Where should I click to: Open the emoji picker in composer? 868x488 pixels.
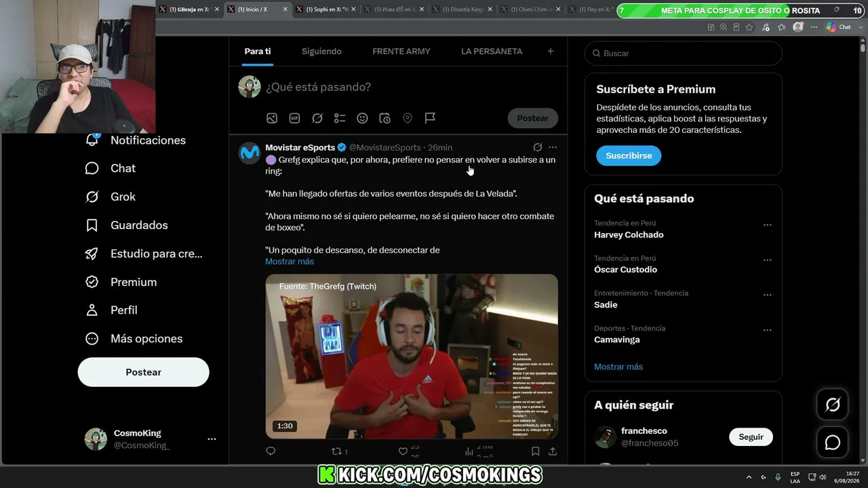tap(362, 118)
